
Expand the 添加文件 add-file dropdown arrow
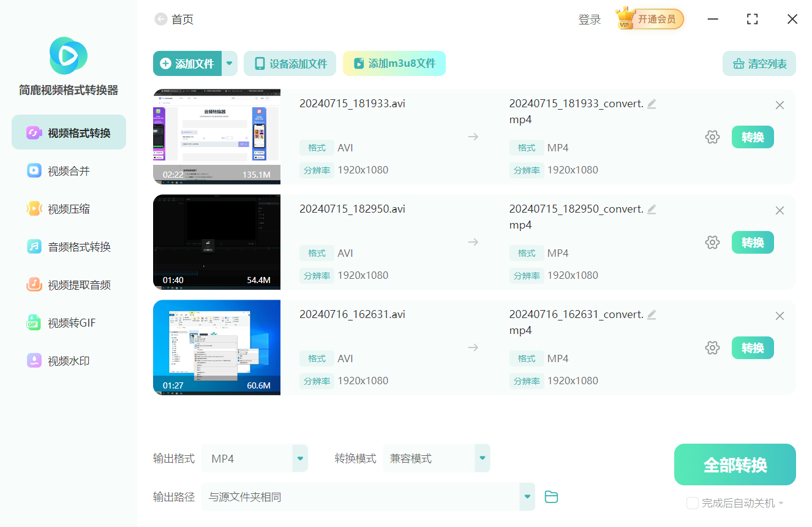228,63
